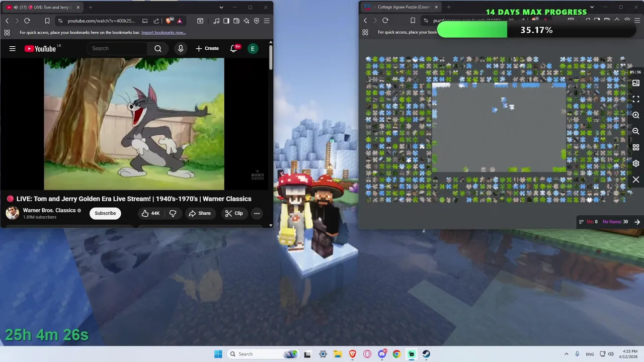Zoom out on the jigsaw puzzle

click(x=636, y=131)
